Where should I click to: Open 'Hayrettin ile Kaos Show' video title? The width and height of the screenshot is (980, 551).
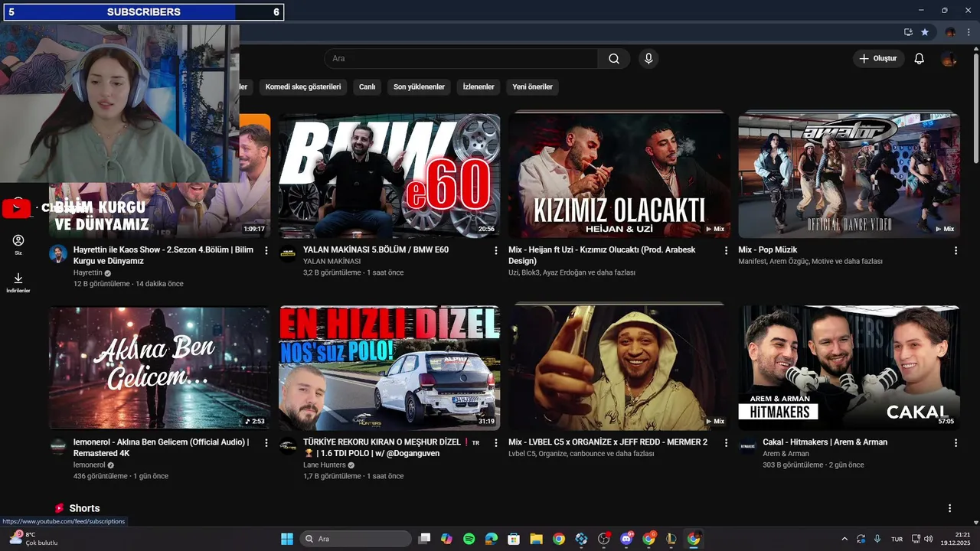click(163, 255)
